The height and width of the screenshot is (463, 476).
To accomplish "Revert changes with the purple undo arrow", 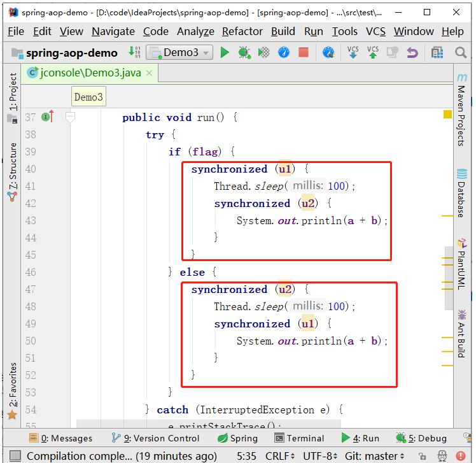I will tap(412, 53).
